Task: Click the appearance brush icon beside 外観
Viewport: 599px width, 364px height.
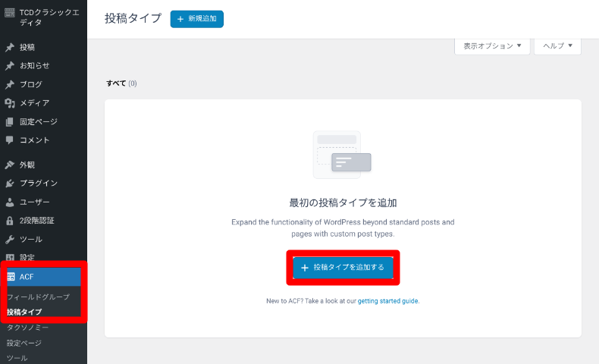Action: pos(10,165)
